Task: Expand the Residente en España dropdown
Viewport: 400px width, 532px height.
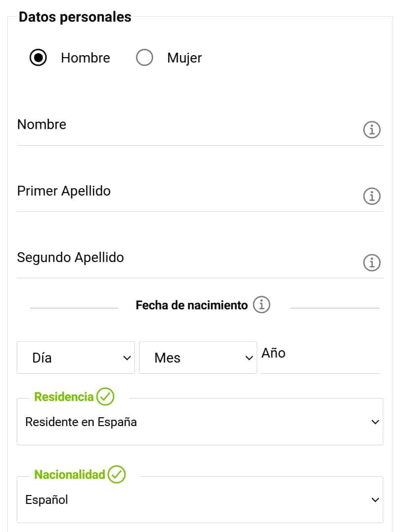Action: (x=200, y=422)
